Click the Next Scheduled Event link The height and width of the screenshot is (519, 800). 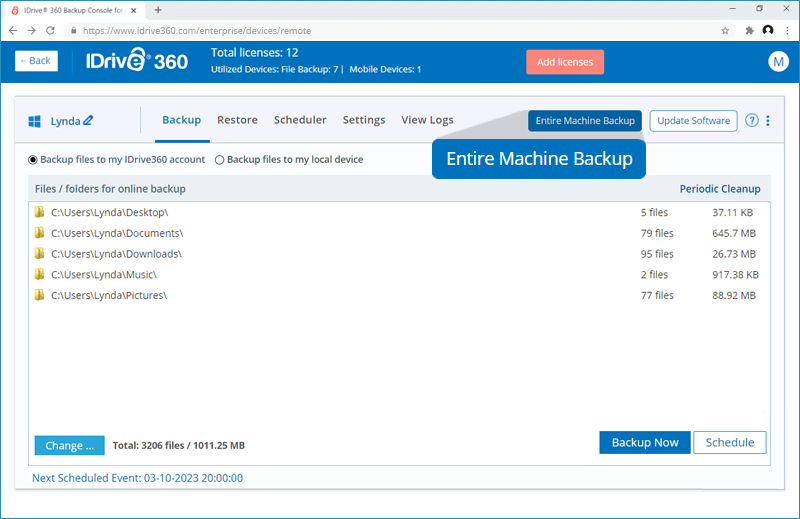[137, 478]
